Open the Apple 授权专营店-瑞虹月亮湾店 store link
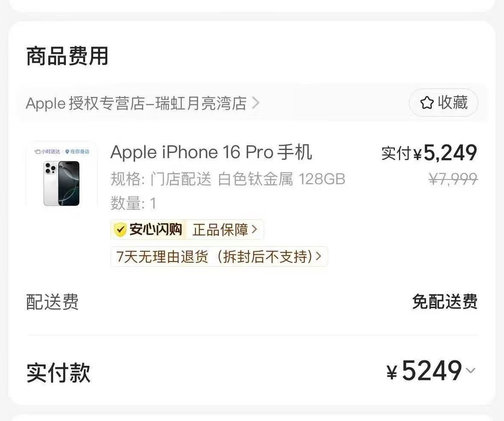Viewport: 504px width, 421px height. [x=136, y=103]
